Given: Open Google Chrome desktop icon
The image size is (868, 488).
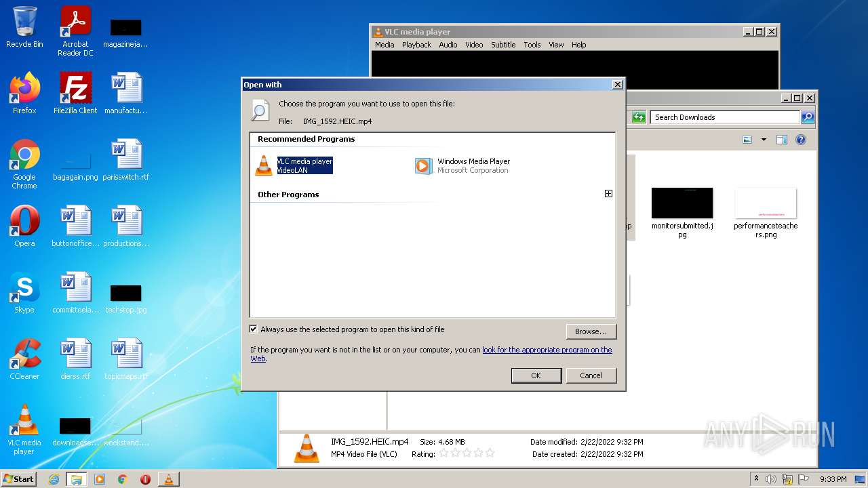Looking at the screenshot, I should tap(24, 164).
